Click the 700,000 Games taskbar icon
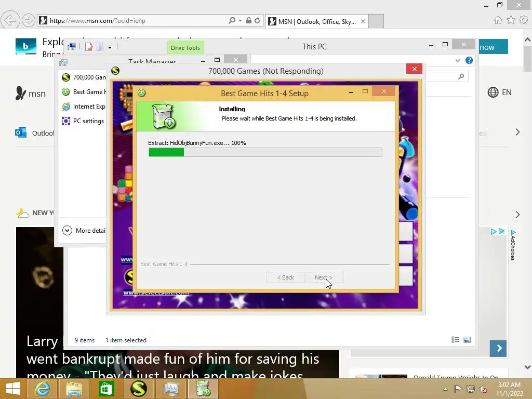532x399 pixels. (x=138, y=389)
